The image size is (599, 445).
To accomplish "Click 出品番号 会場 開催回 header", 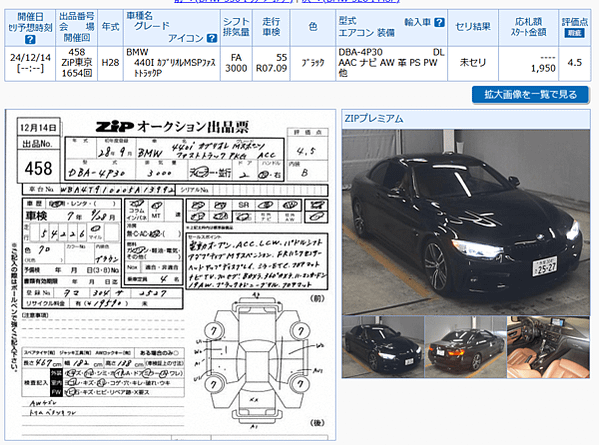I will coord(77,28).
